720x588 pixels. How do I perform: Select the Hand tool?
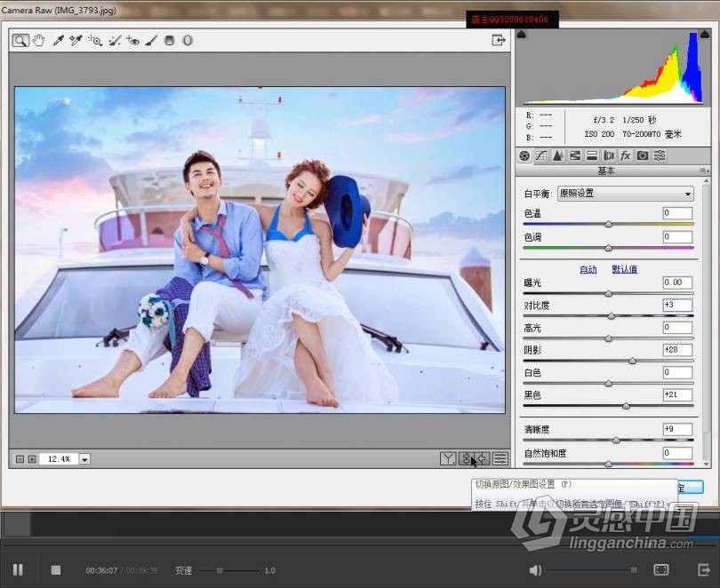pos(39,40)
